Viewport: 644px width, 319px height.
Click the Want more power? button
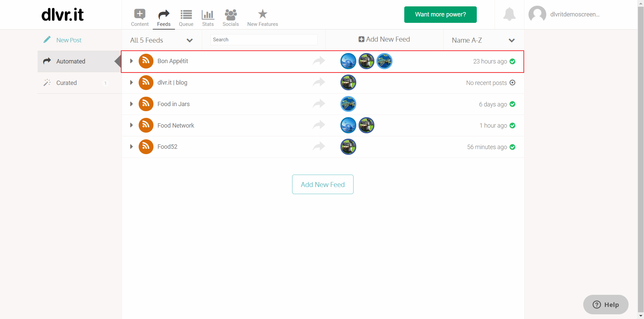point(440,14)
